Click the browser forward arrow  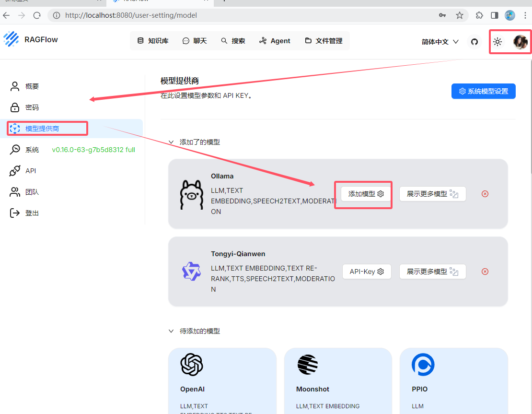coord(22,15)
